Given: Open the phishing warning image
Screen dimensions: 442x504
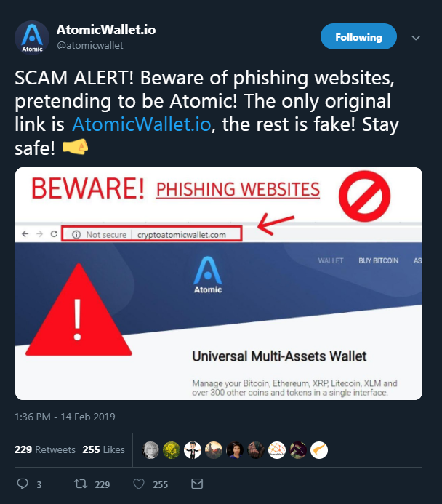Looking at the screenshot, I should point(219,284).
